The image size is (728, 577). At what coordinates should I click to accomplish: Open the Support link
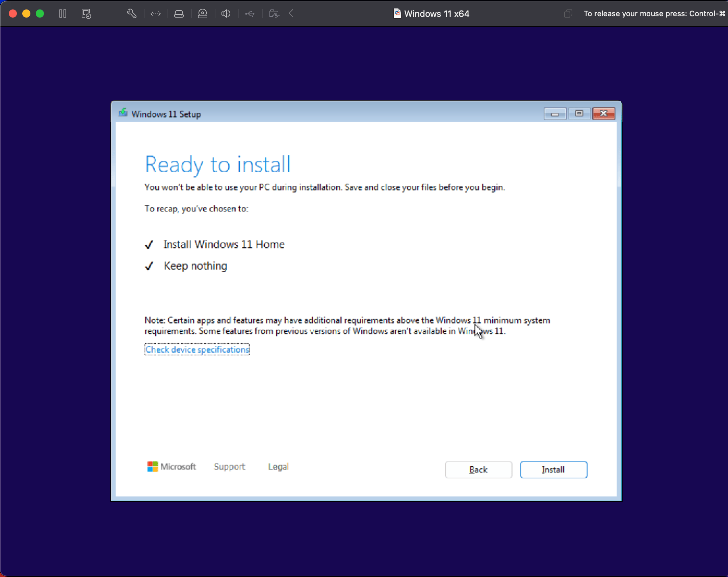(x=229, y=467)
